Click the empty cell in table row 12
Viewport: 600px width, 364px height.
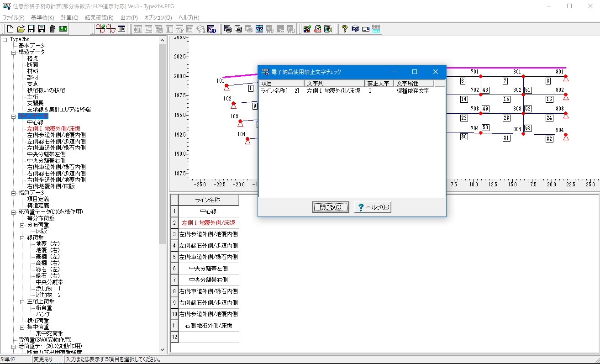tap(209, 337)
